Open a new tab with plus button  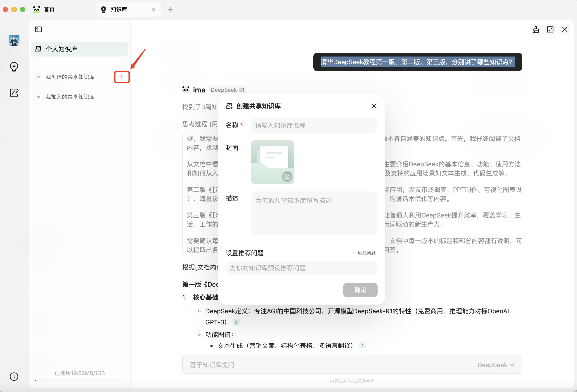(170, 9)
